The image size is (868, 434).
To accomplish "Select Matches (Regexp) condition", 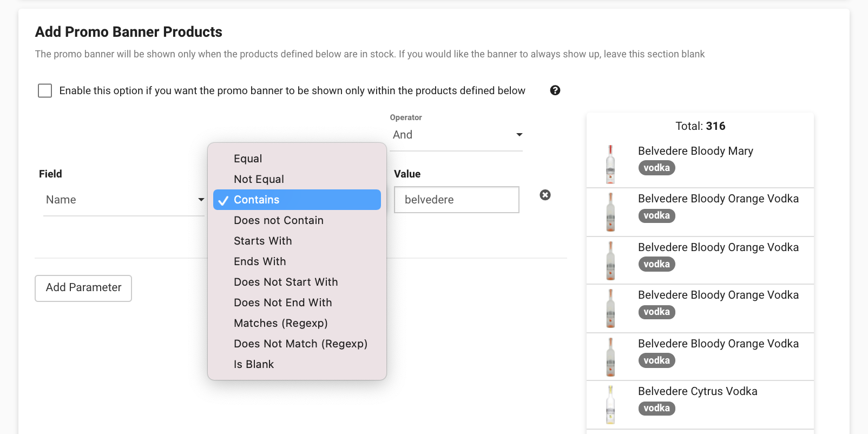I will tap(297, 323).
